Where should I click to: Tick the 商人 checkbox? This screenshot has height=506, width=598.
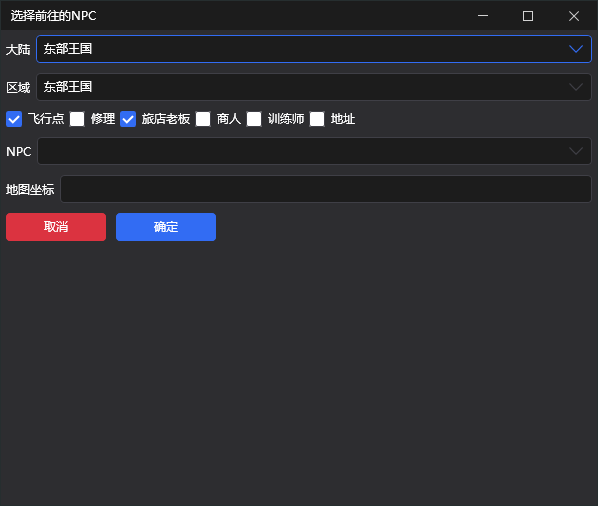pyautogui.click(x=203, y=119)
